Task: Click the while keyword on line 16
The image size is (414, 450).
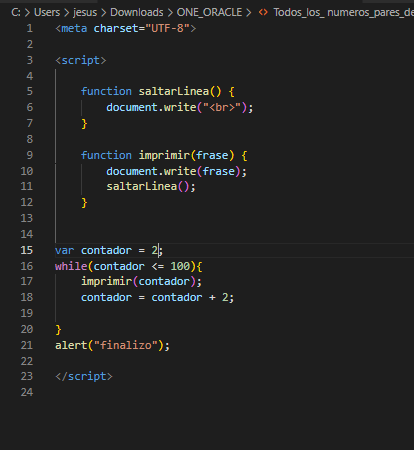Action: 71,266
